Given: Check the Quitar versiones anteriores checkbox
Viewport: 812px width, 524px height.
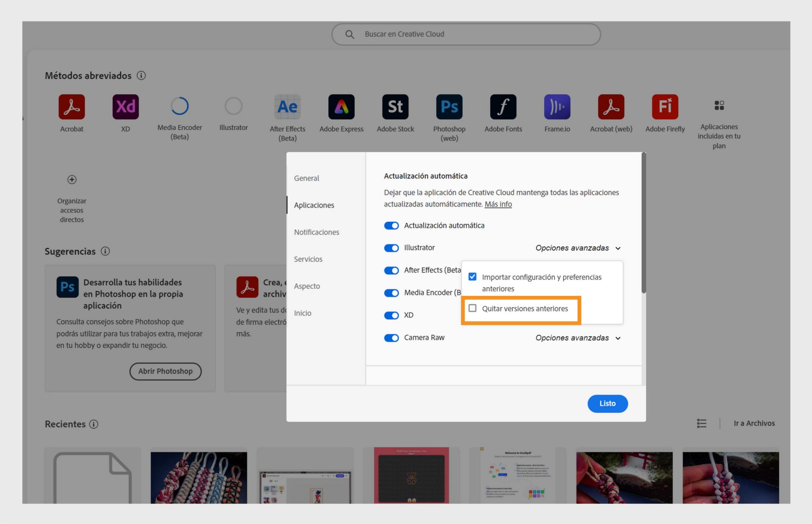Looking at the screenshot, I should point(472,308).
